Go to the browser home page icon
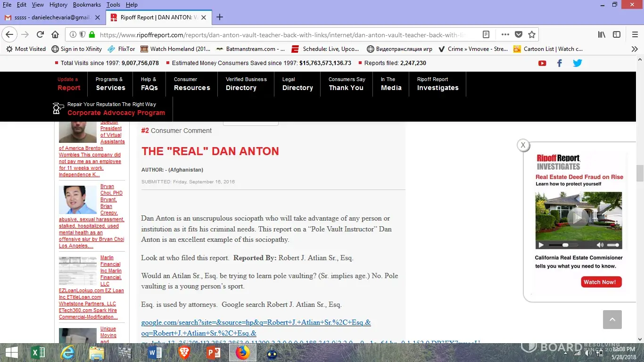This screenshot has height=362, width=644. point(55,34)
